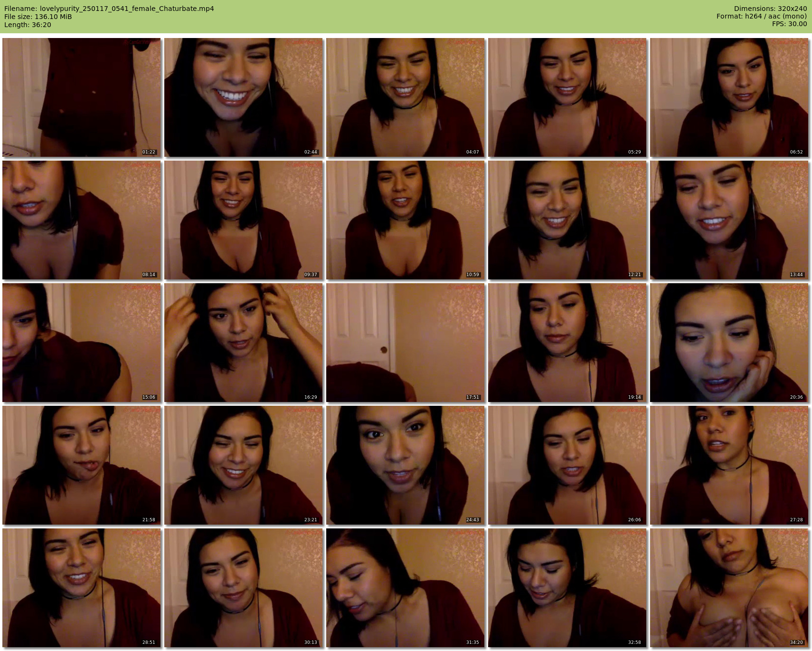
Task: Select the frame at 02:44
Action: click(x=243, y=97)
